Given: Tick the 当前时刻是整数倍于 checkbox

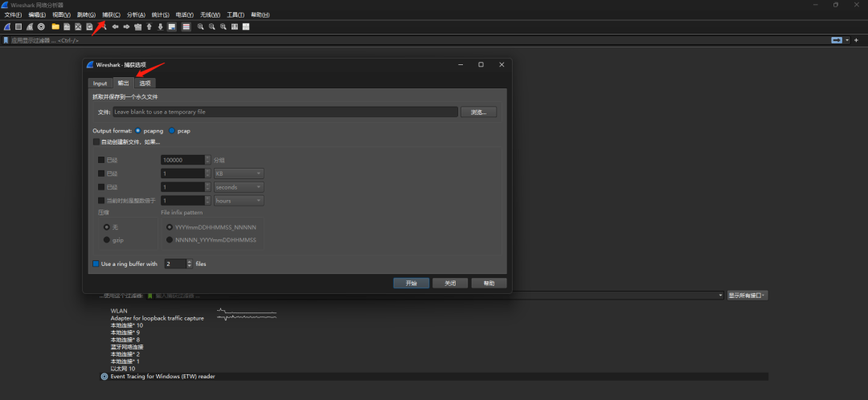Looking at the screenshot, I should (x=101, y=200).
